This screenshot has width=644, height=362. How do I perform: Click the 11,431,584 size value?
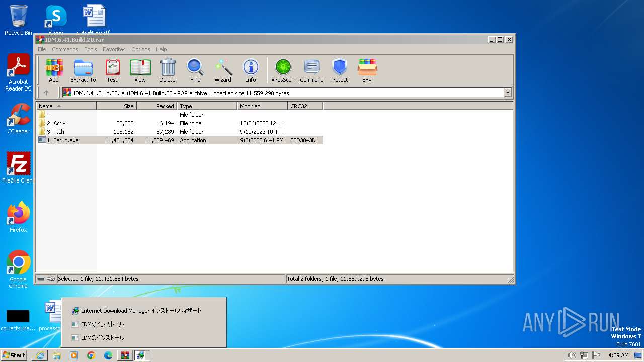[x=119, y=140]
